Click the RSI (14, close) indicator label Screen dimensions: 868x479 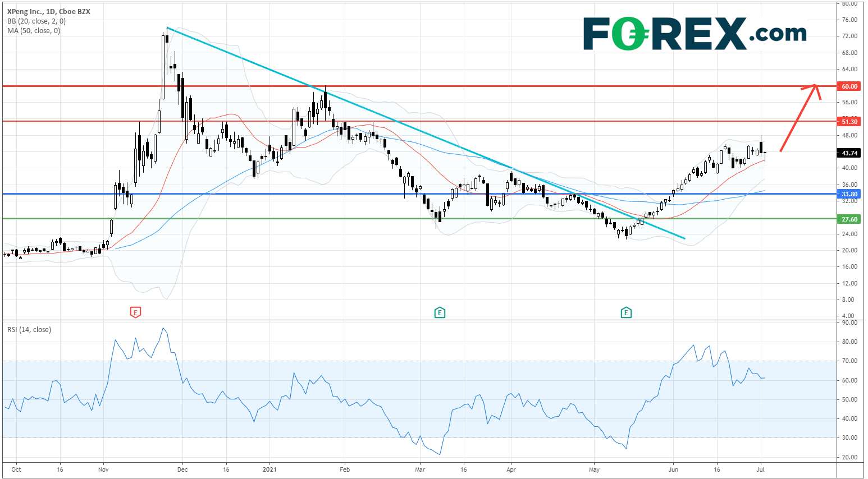[29, 330]
